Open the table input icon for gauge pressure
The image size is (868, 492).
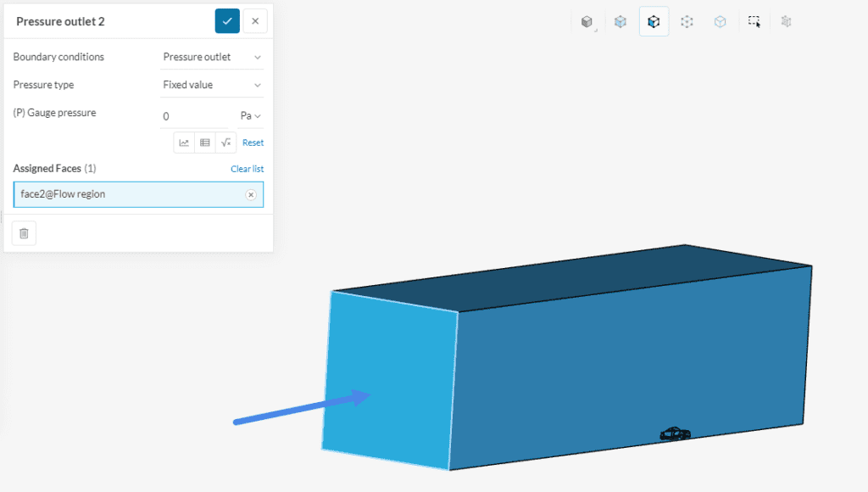(x=204, y=143)
